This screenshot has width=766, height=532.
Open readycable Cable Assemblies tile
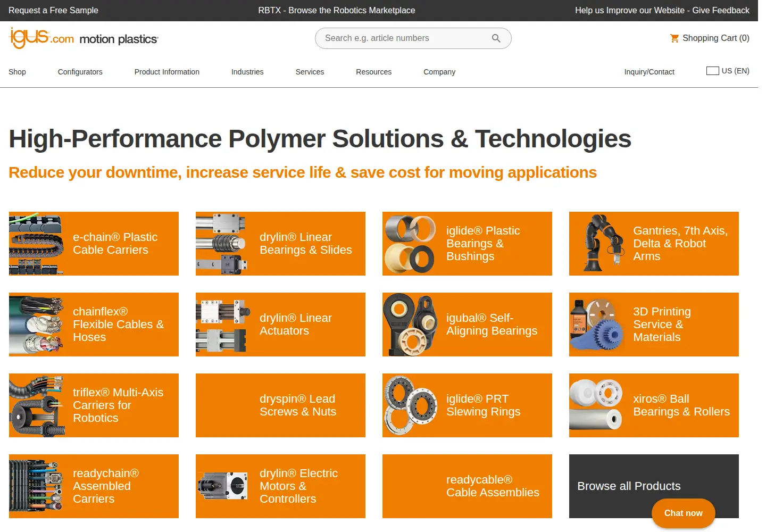click(x=467, y=486)
